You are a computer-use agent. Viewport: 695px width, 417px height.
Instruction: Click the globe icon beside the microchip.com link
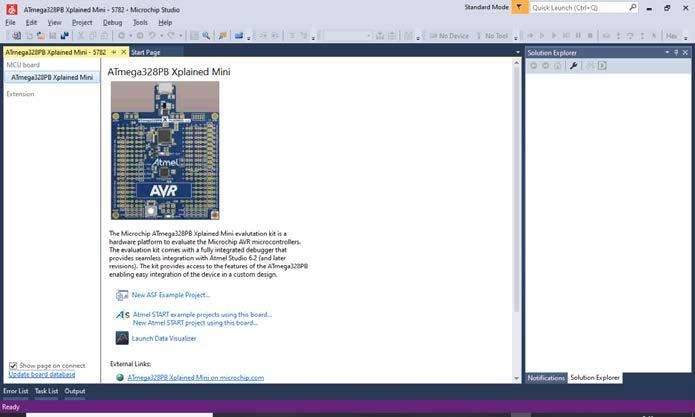click(x=120, y=378)
